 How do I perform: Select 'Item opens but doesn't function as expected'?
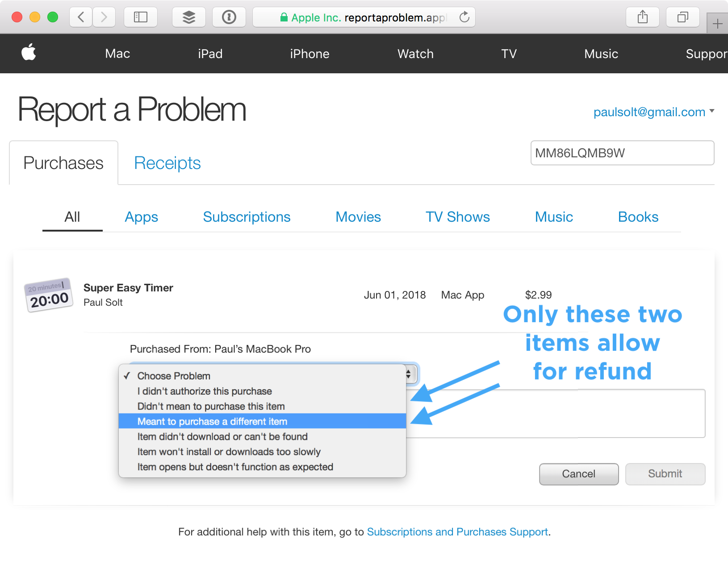click(x=263, y=467)
